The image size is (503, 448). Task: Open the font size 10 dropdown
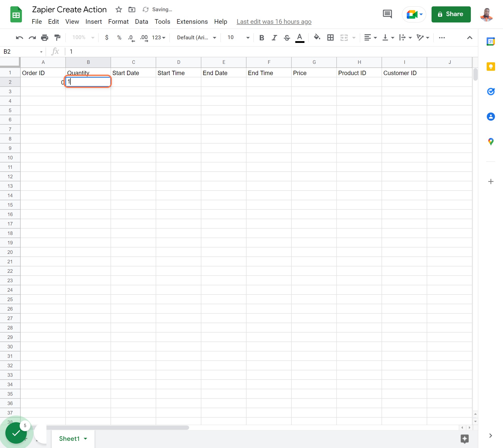(238, 38)
